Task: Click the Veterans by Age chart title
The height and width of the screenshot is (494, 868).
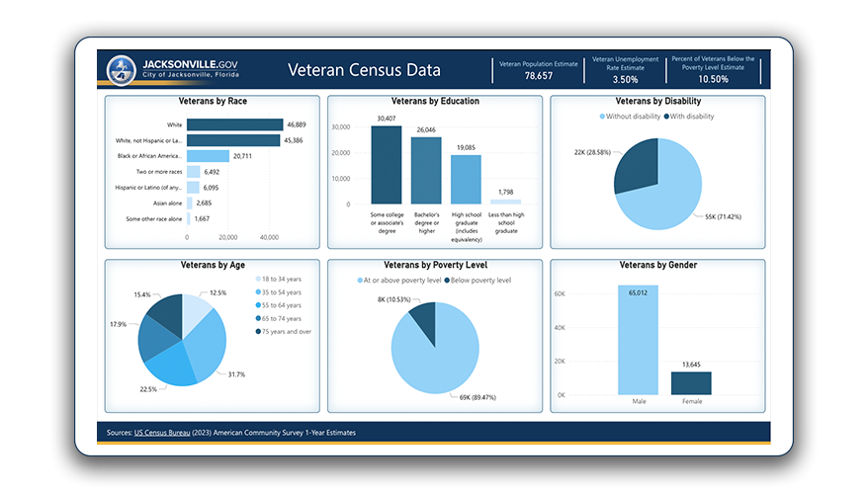Action: point(213,265)
